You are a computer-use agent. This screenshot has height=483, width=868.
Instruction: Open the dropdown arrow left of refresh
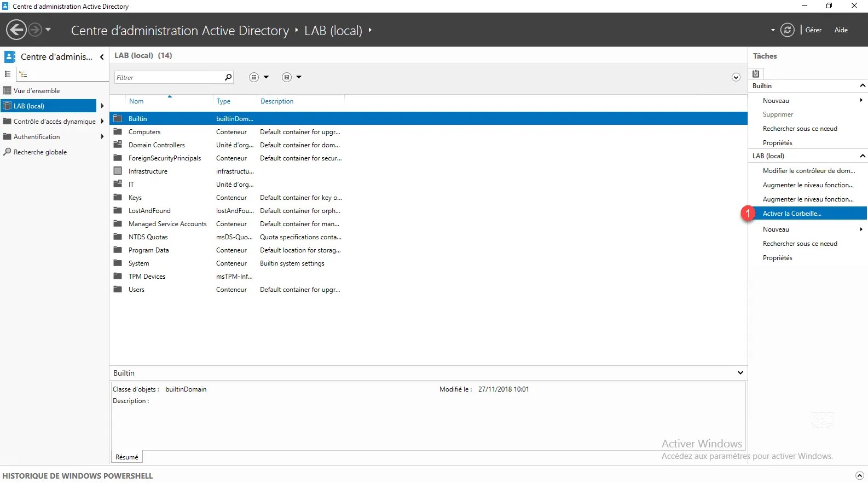773,30
